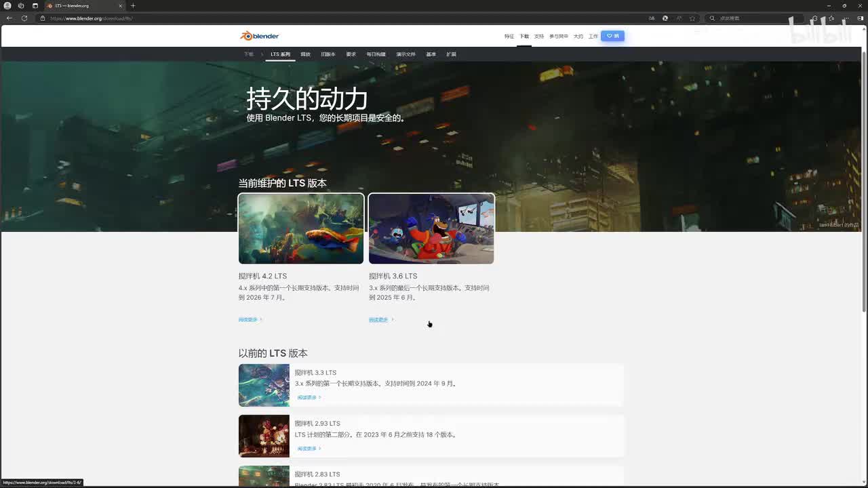868x488 pixels.
Task: Open the 旧版本 sub-navigation tab
Action: [x=328, y=54]
